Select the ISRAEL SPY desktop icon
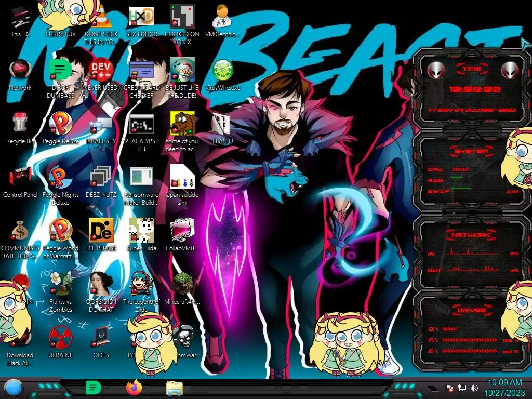 click(101, 128)
